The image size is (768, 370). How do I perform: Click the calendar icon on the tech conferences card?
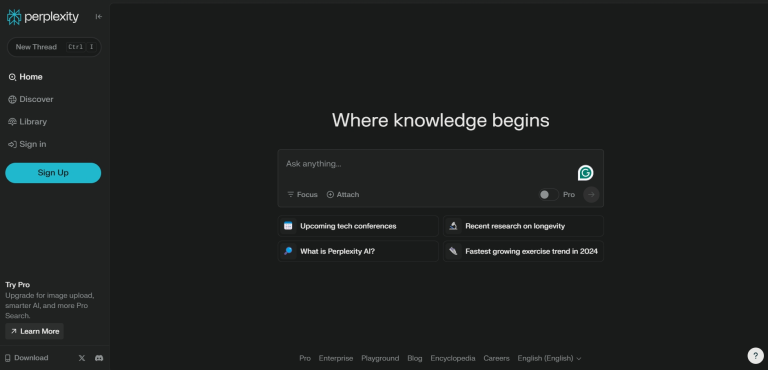[288, 226]
